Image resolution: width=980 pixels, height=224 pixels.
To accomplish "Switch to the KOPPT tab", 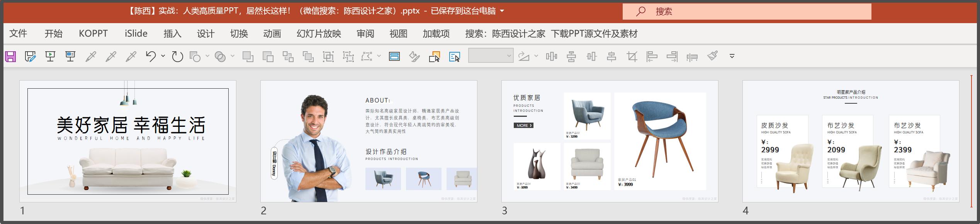I will [x=93, y=34].
